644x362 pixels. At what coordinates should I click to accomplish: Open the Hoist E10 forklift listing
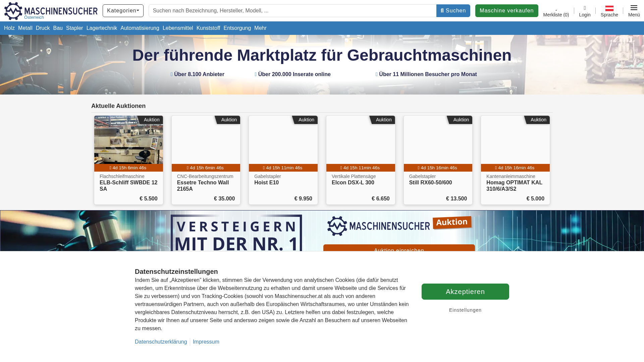click(266, 183)
